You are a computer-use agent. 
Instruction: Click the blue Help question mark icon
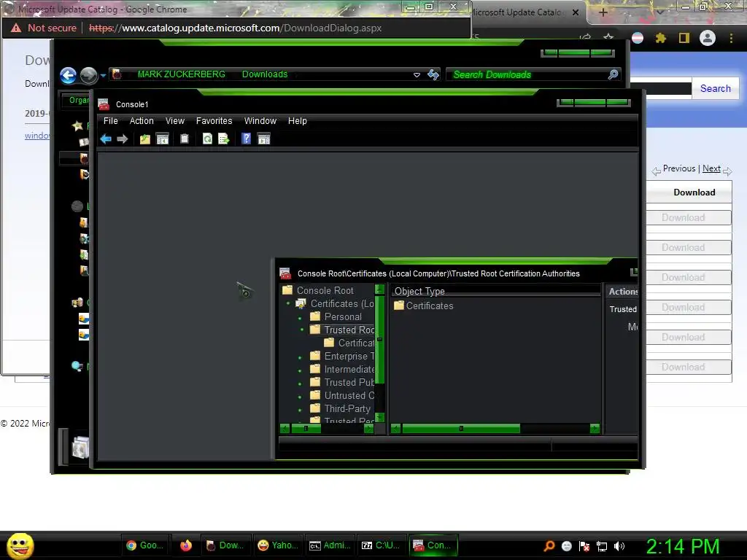click(246, 139)
